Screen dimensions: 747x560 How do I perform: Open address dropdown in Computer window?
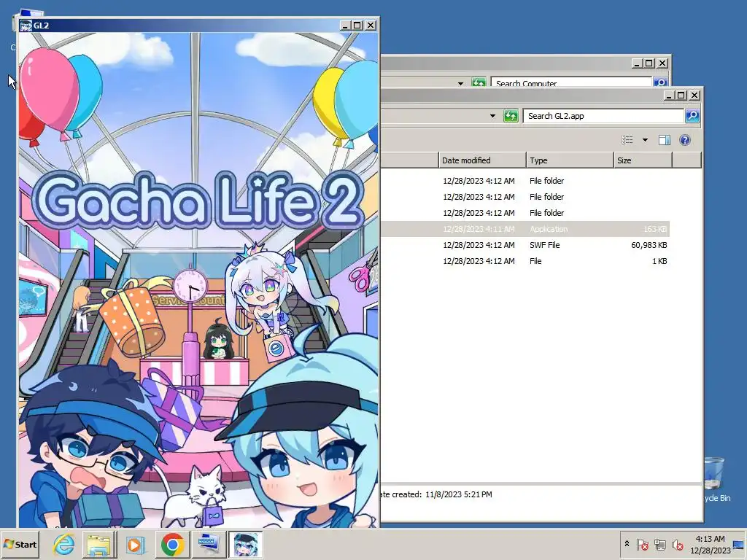[460, 83]
